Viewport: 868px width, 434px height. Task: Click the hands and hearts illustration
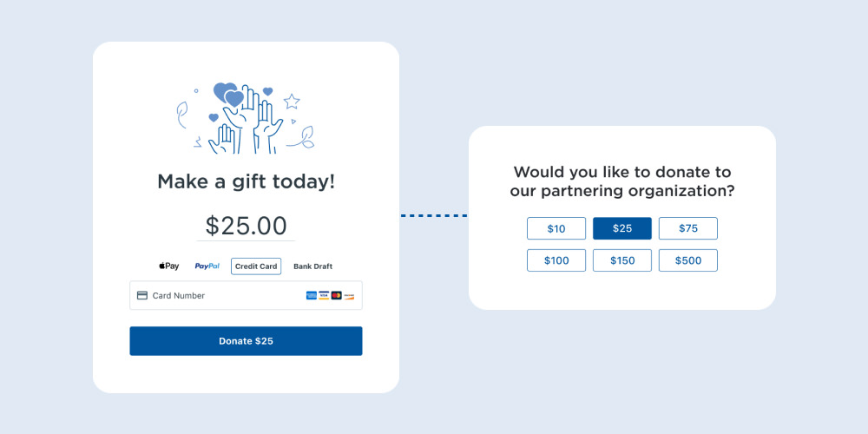246,117
